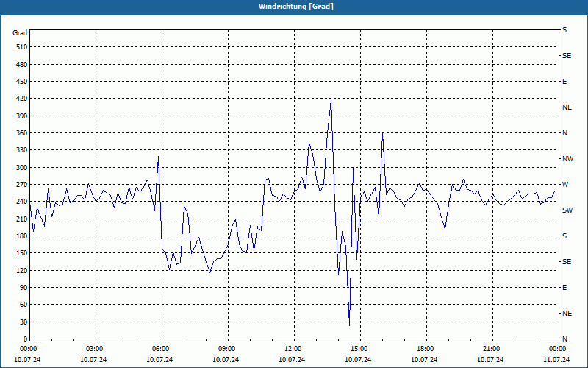Select the 450 y-axis value
This screenshot has width=588, height=368.
point(22,82)
